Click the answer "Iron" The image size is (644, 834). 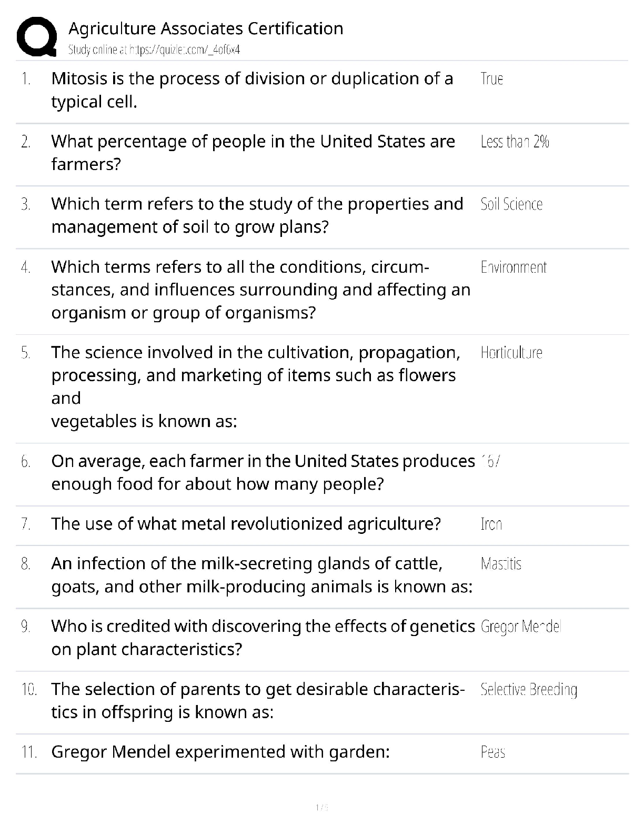[x=491, y=524]
